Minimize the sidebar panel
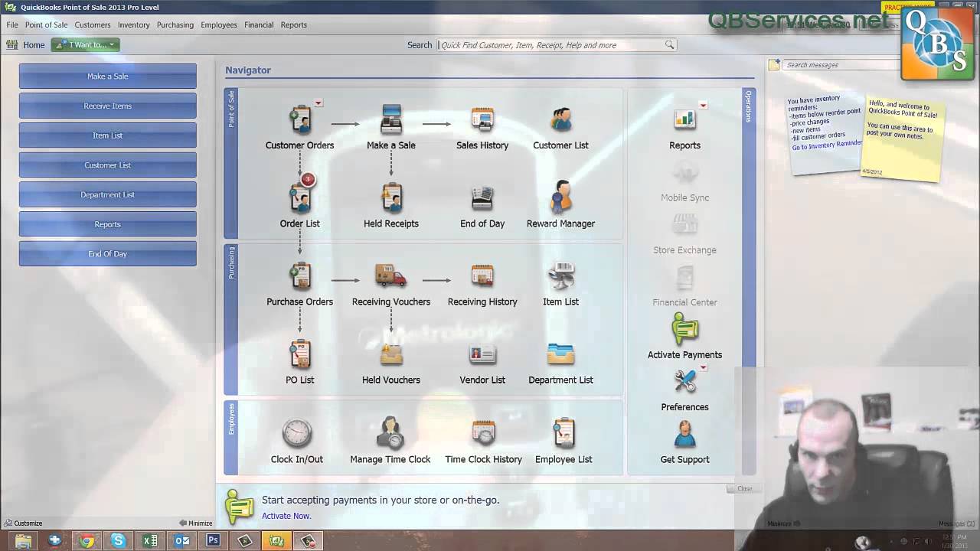This screenshot has height=551, width=980. point(196,523)
